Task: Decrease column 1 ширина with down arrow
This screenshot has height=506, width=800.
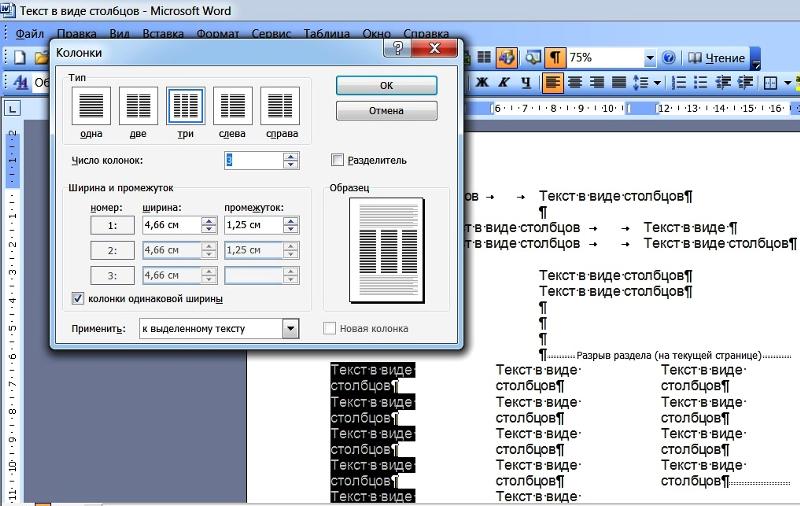Action: (x=209, y=229)
